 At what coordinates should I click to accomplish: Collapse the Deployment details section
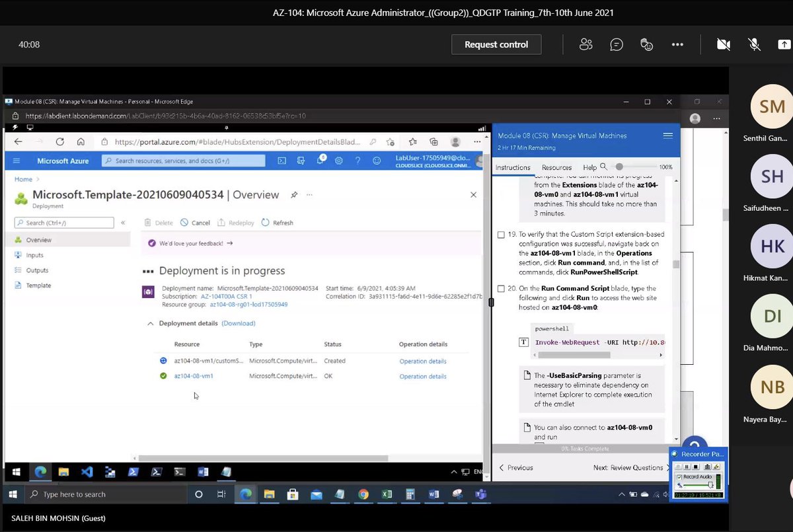tap(151, 324)
